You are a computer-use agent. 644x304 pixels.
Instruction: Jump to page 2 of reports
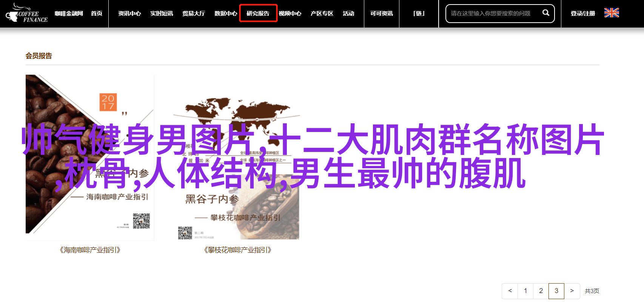(541, 291)
